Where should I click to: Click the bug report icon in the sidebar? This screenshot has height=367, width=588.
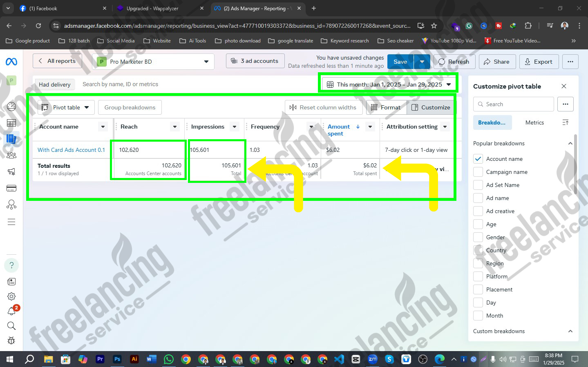tap(11, 340)
